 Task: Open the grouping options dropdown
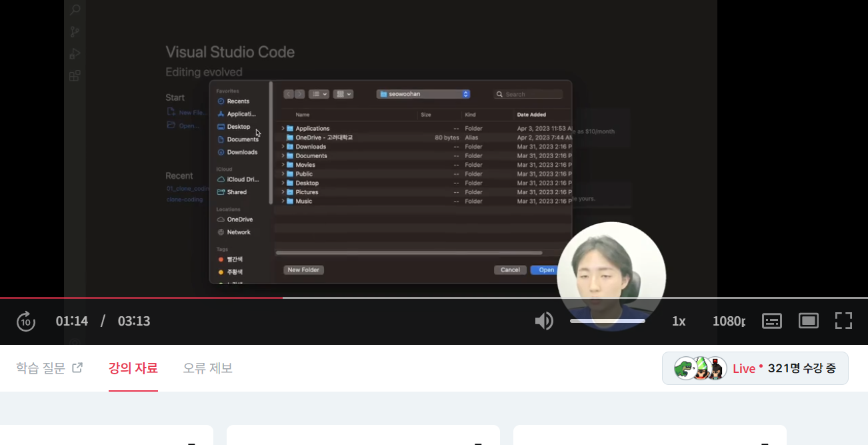(343, 94)
